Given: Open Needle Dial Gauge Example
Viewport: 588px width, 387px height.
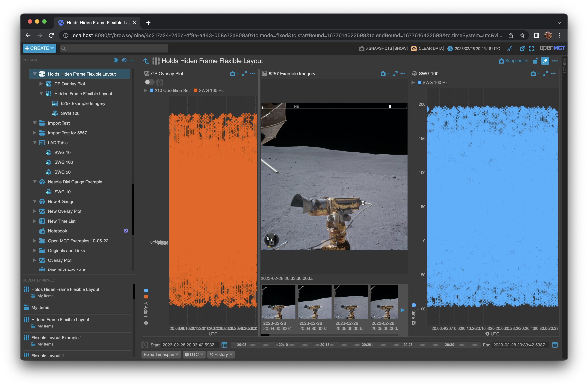Looking at the screenshot, I should 75,182.
